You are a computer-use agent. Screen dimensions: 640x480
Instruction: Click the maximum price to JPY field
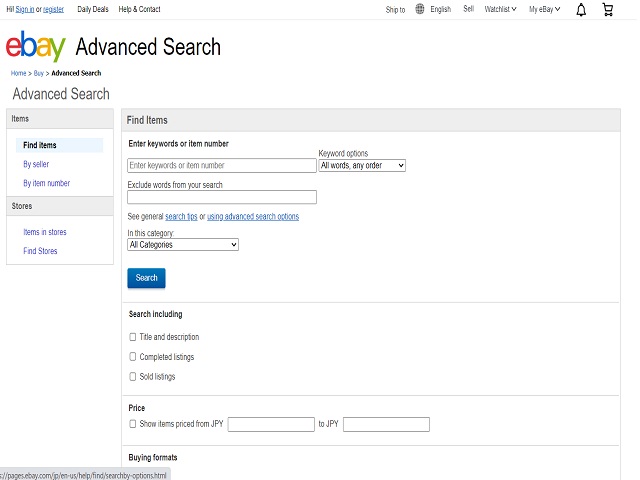386,424
